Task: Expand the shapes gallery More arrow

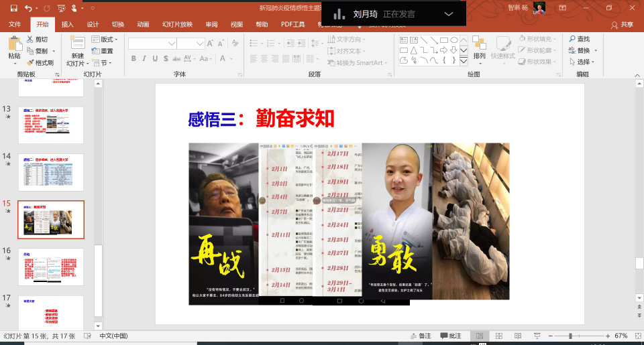Action: pos(464,61)
